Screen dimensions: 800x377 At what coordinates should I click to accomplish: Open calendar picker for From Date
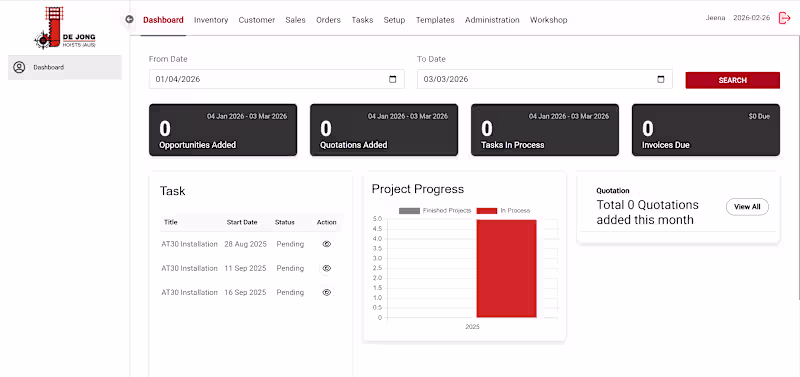click(x=392, y=80)
